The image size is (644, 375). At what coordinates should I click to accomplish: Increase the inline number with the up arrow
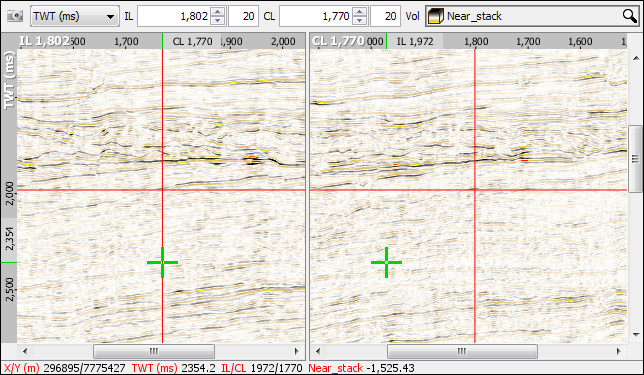click(x=218, y=12)
